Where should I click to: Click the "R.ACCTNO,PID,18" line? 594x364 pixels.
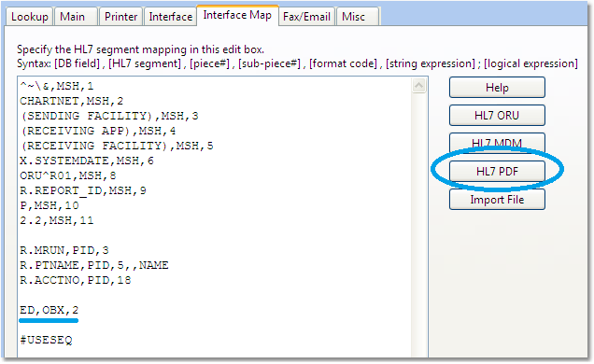pos(76,280)
